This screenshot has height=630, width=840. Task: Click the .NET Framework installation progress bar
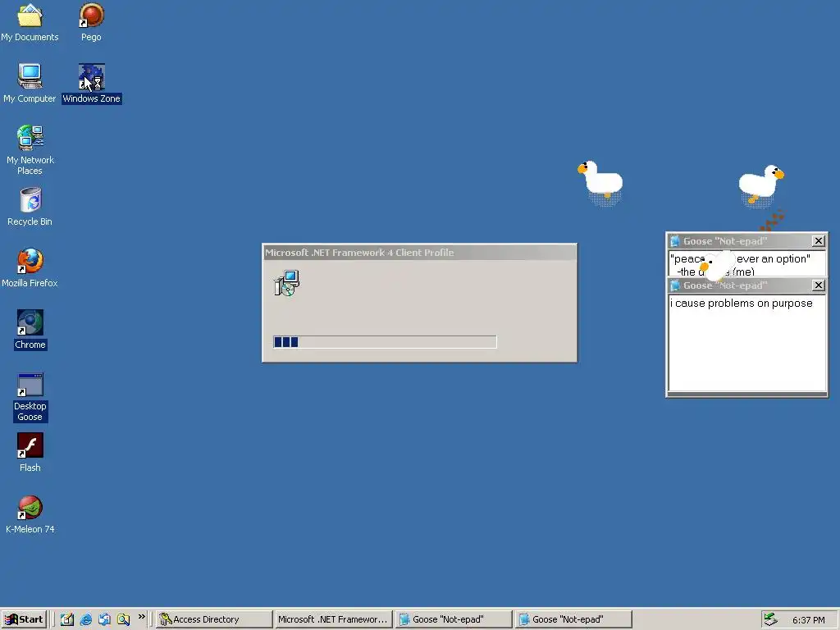386,342
